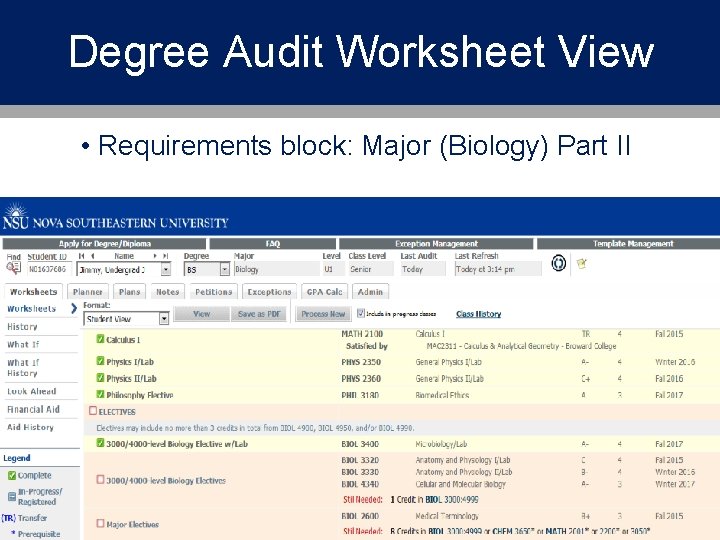Click the circular refresh audit icon
Viewport: 720px width, 540px height.
tap(558, 263)
